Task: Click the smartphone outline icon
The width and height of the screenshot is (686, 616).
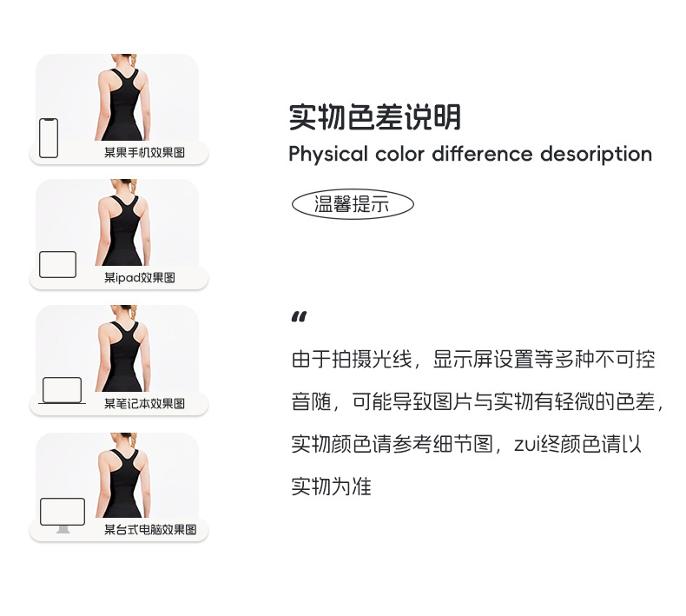Action: (x=49, y=138)
